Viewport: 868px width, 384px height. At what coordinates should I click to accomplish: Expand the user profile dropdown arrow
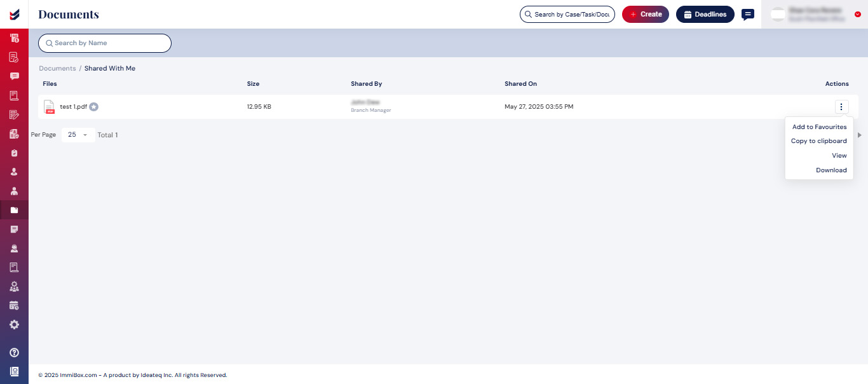(x=858, y=14)
